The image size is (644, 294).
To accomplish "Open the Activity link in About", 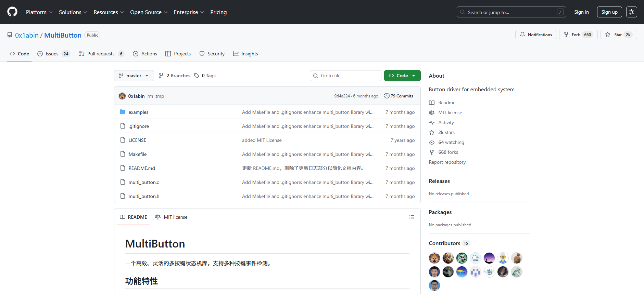I will (x=446, y=122).
